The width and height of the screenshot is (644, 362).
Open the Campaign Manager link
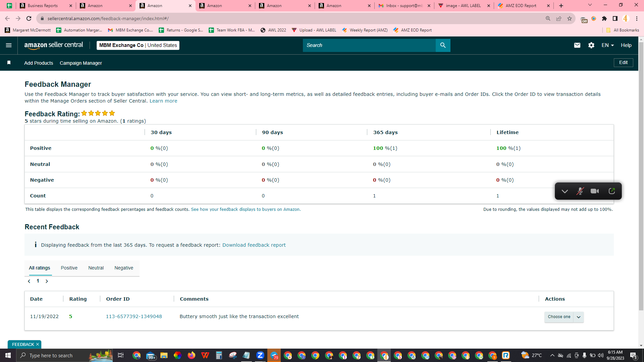point(81,63)
